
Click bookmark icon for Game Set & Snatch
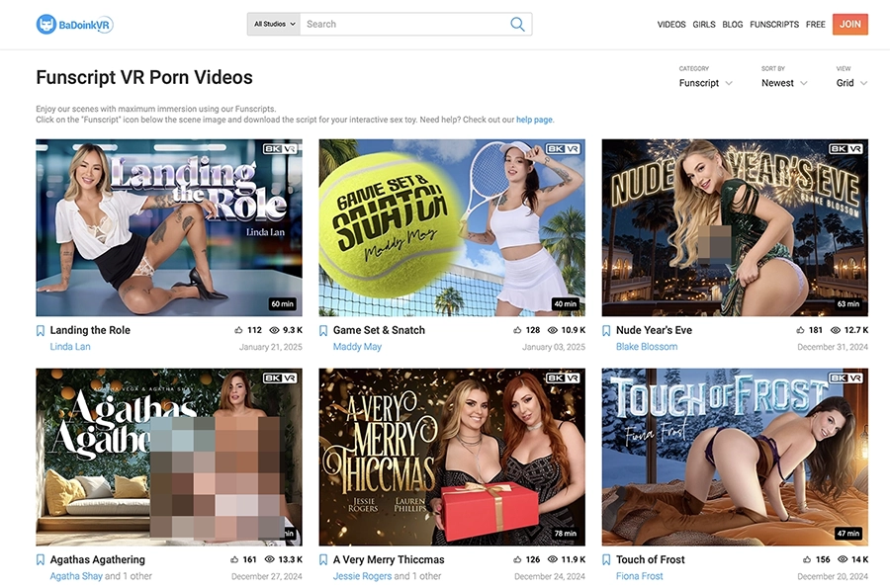coord(323,331)
